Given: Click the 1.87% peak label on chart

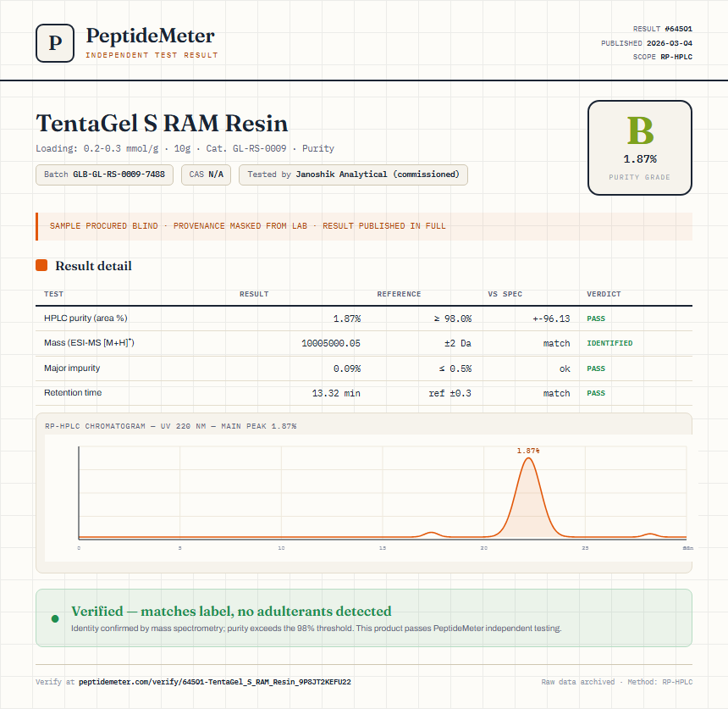Looking at the screenshot, I should coord(528,451).
